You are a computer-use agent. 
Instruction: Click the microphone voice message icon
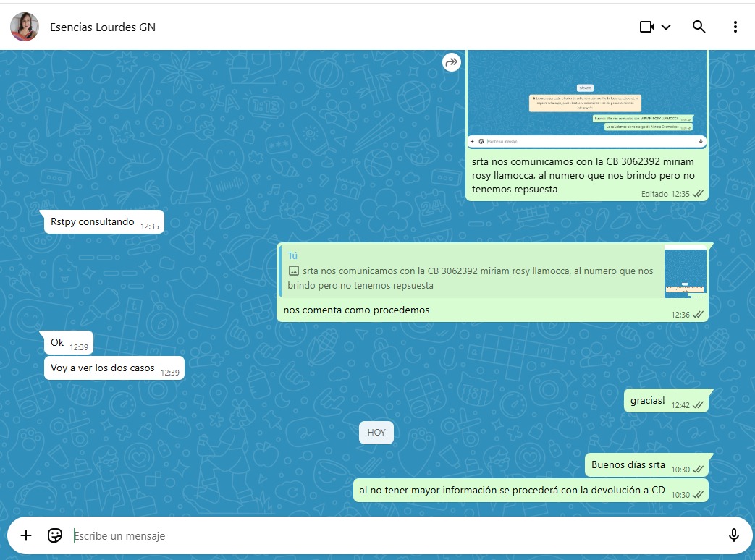tap(733, 535)
